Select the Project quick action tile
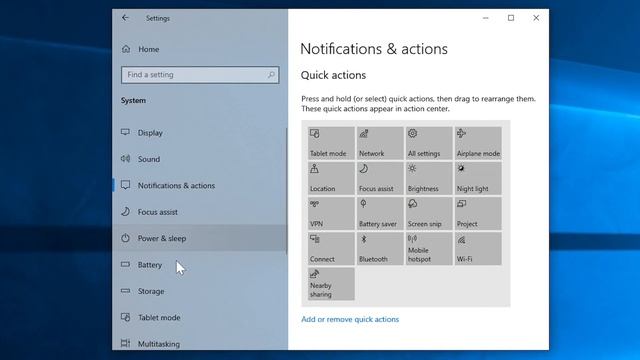This screenshot has height=360, width=640. (478, 213)
